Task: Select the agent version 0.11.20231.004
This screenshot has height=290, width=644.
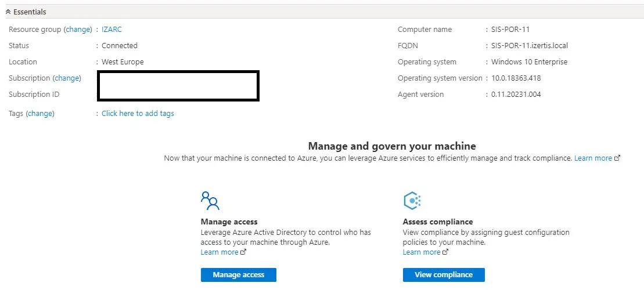Action: pyautogui.click(x=516, y=95)
